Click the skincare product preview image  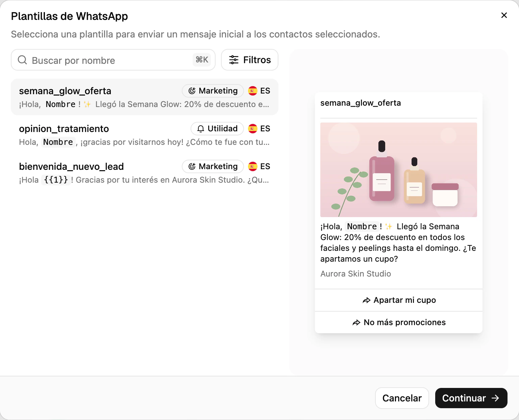click(399, 169)
